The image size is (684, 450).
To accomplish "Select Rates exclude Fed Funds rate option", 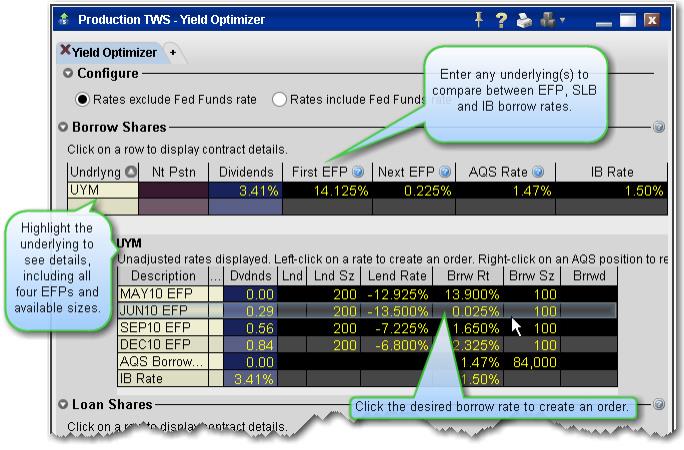I will pos(83,100).
